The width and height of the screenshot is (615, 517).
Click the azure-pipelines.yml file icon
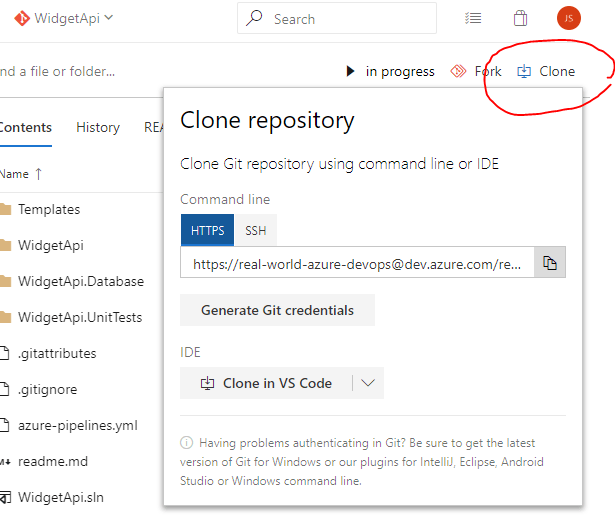[x=4, y=426]
